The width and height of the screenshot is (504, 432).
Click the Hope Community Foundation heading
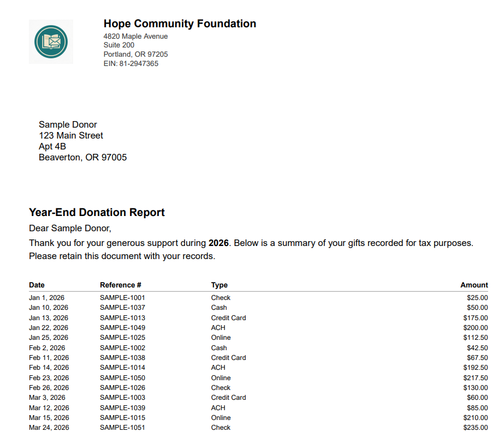(x=180, y=24)
